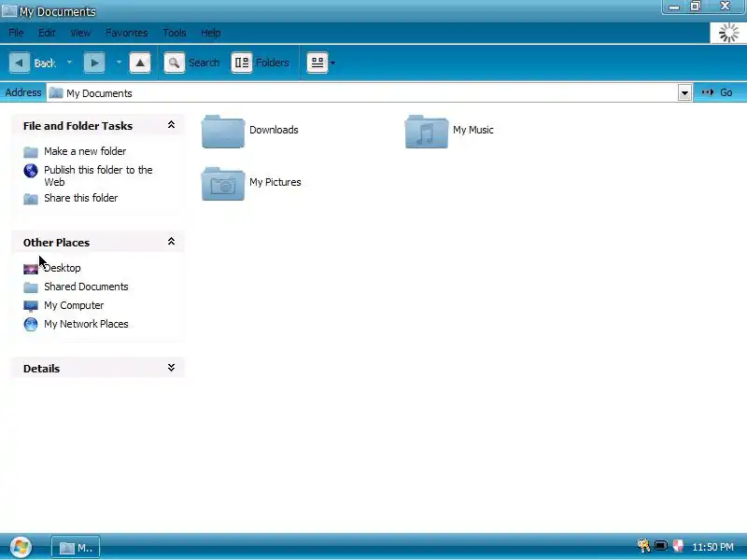Click the My Documents taskbar button

[76, 548]
